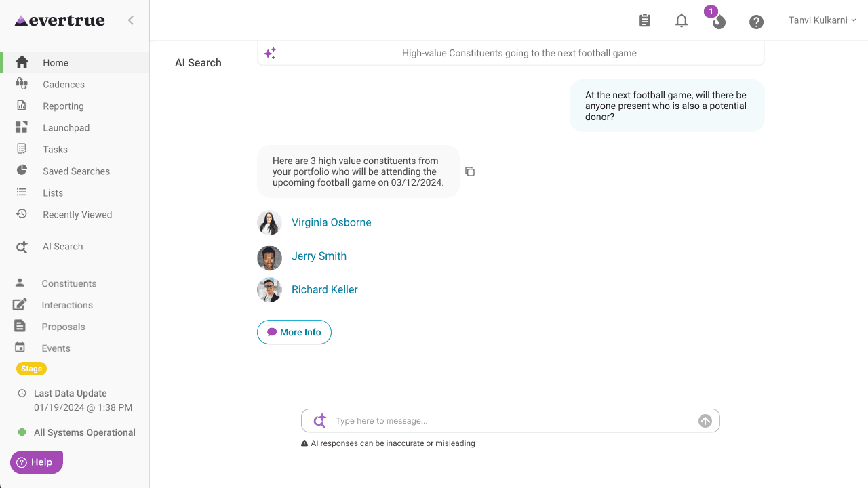Click the AI Search page heading

198,62
